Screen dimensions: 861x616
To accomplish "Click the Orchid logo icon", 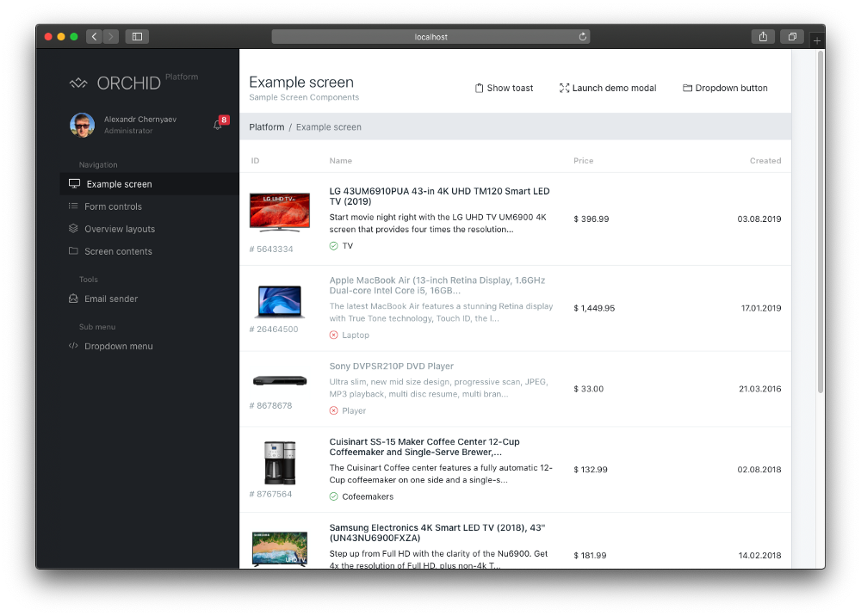I will click(78, 83).
